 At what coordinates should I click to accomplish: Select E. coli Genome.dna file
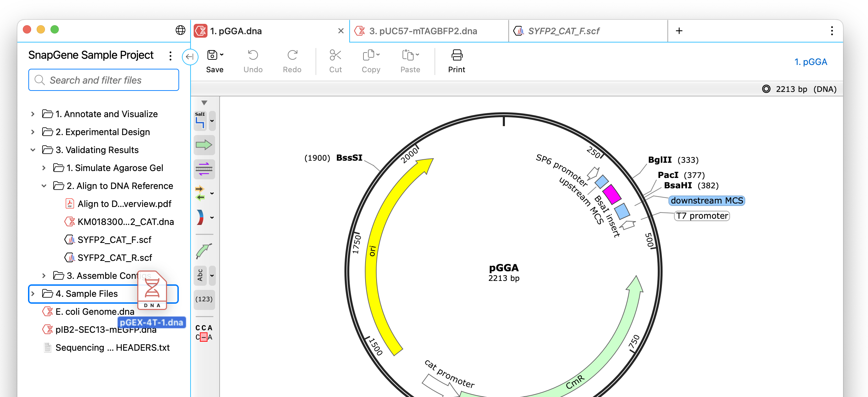(x=89, y=312)
